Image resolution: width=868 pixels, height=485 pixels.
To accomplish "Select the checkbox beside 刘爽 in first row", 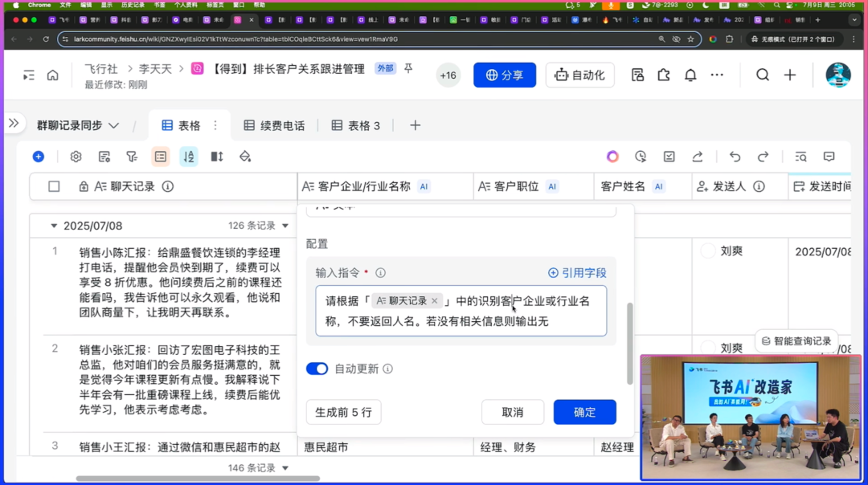I will click(708, 251).
